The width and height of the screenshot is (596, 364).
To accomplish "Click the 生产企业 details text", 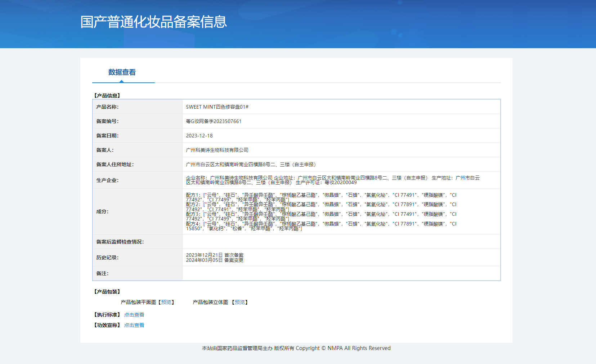I will coord(333,180).
